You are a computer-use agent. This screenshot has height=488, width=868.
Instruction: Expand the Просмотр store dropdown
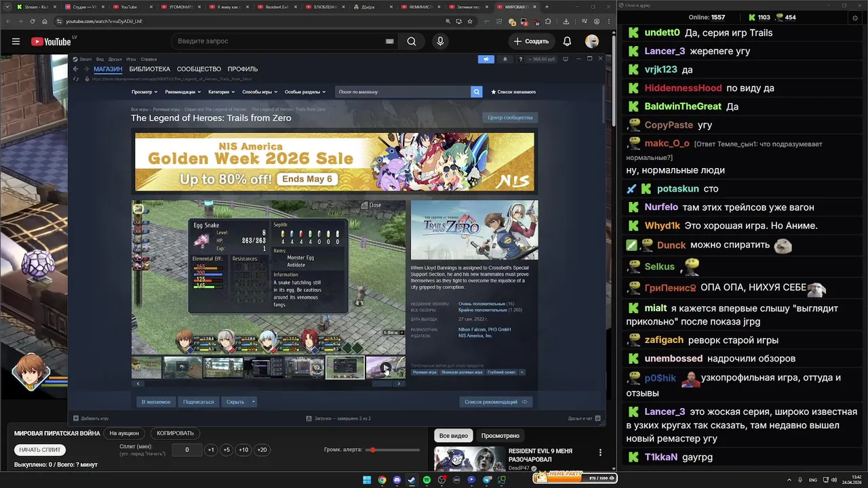tap(144, 91)
